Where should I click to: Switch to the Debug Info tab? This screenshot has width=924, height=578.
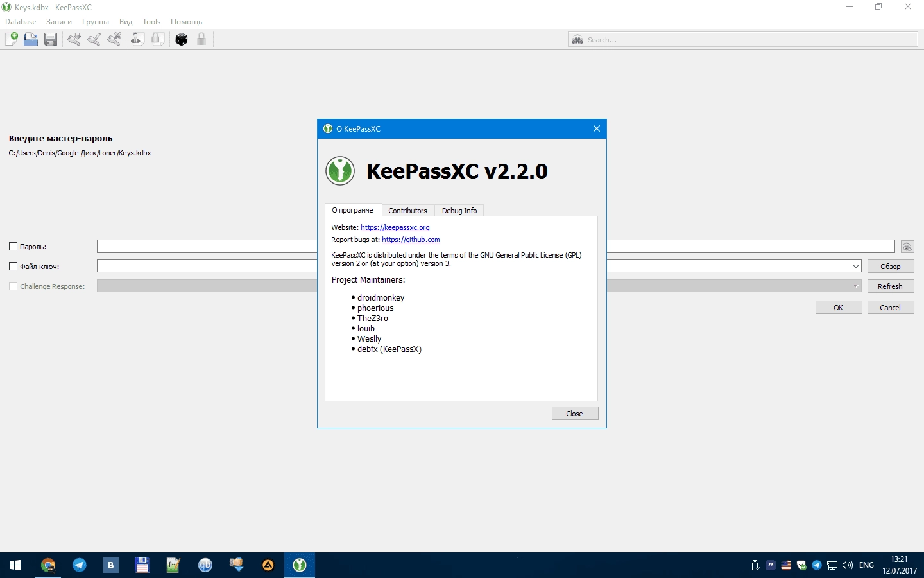(459, 211)
